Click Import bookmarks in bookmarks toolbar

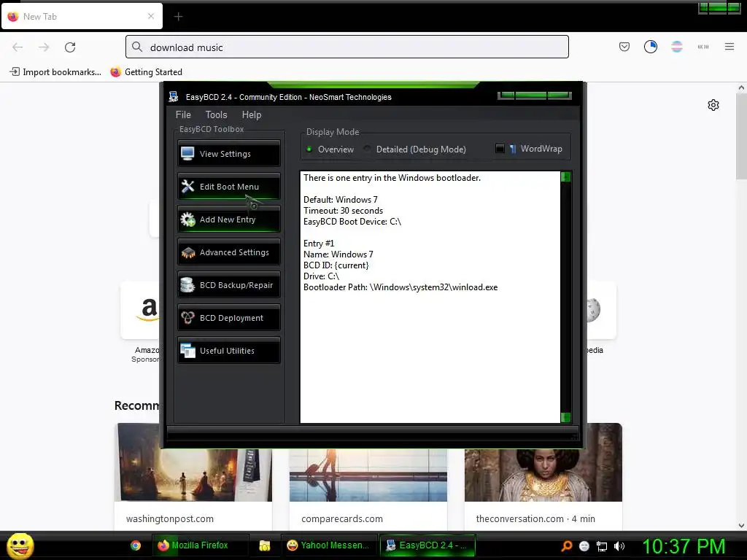coord(55,72)
